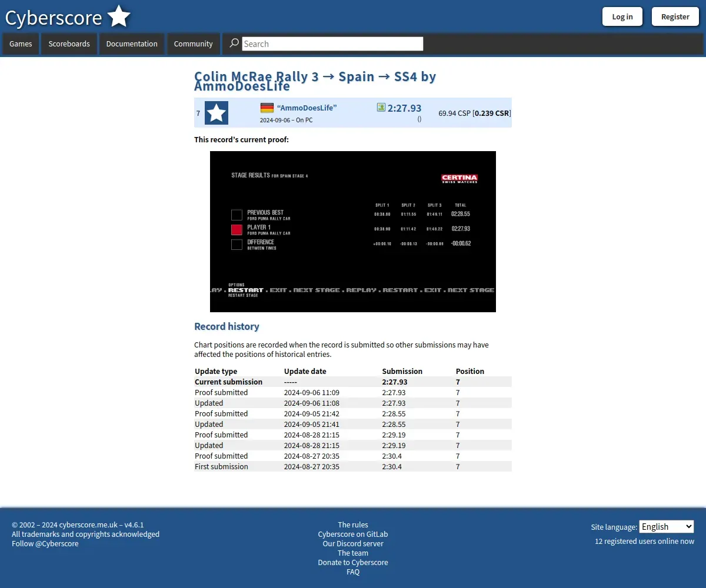The height and width of the screenshot is (588, 706).
Task: Click the search magnifier icon
Action: pyautogui.click(x=234, y=43)
